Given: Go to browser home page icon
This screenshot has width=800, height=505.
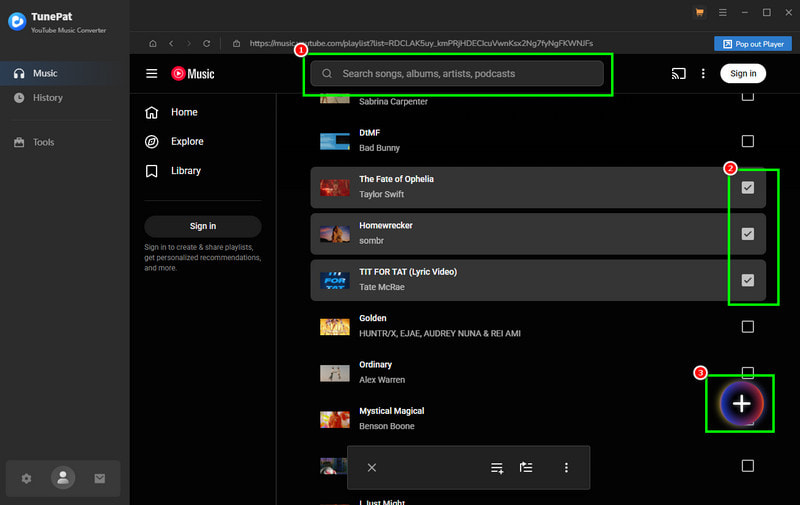Looking at the screenshot, I should click(153, 43).
